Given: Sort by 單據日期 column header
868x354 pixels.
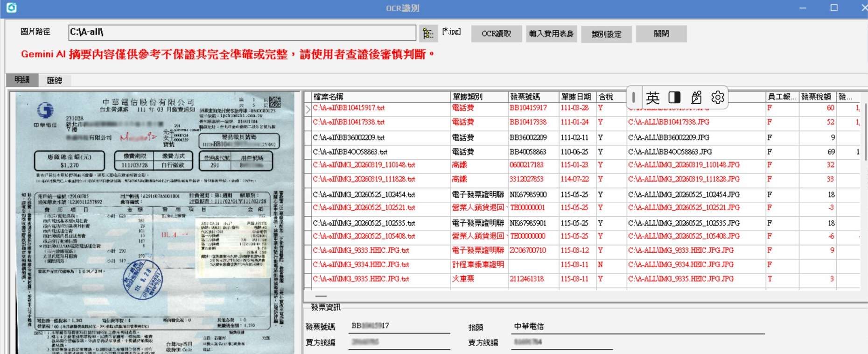Looking at the screenshot, I should click(x=578, y=97).
